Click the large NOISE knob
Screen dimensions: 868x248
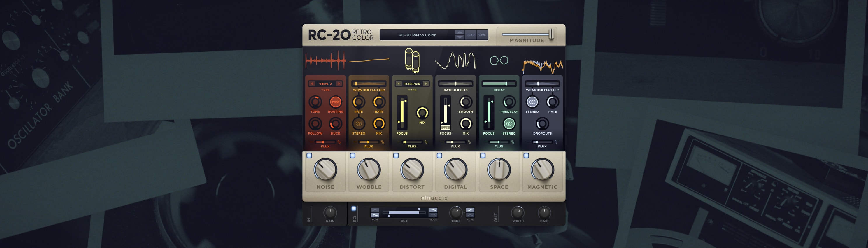325,170
